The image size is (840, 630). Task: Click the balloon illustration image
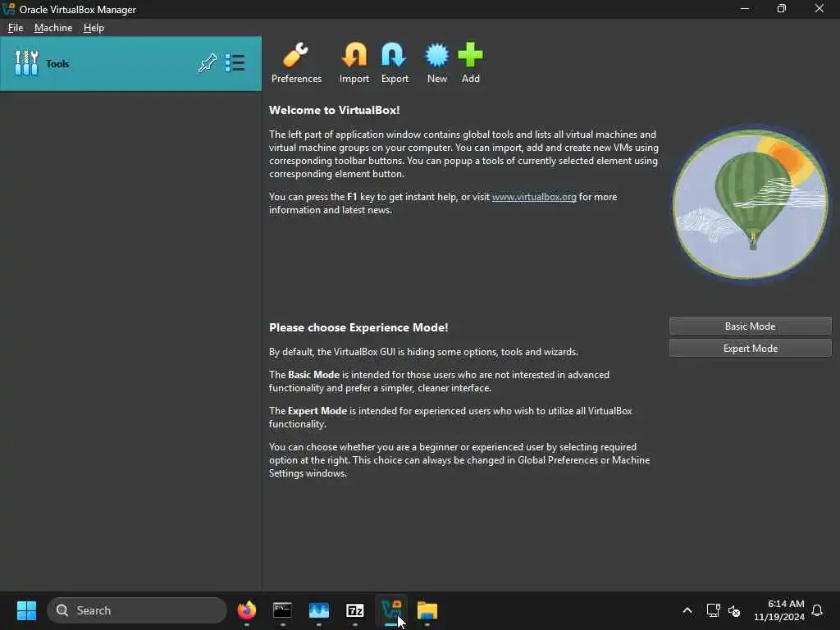coord(750,203)
